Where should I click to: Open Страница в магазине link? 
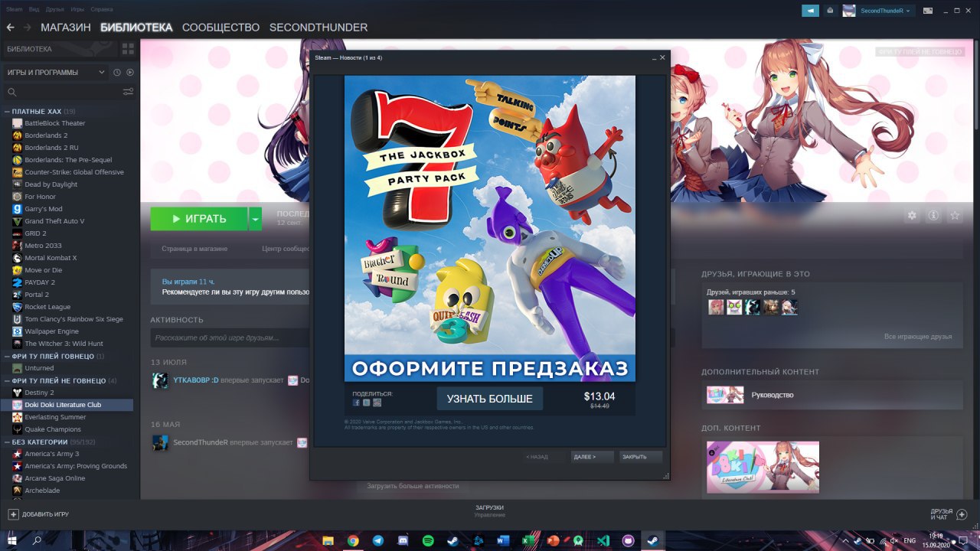(194, 249)
